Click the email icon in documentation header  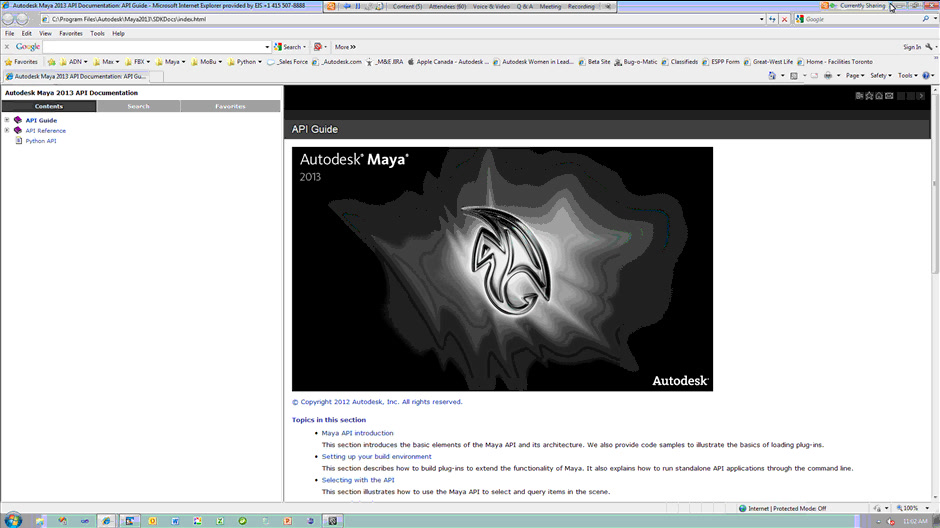889,96
